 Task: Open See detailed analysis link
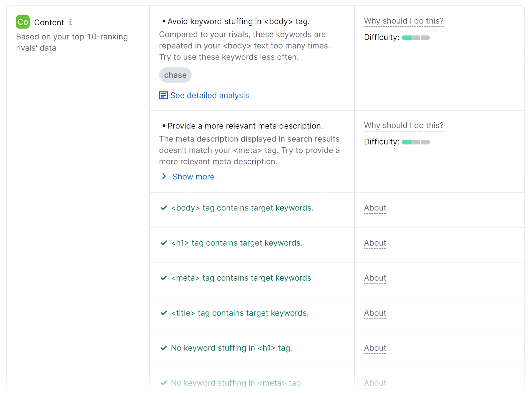pyautogui.click(x=209, y=95)
